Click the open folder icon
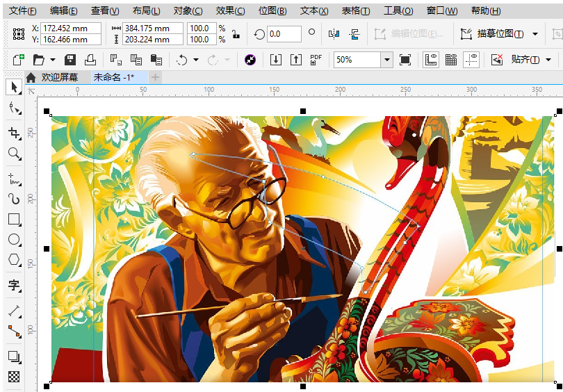This screenshot has width=563, height=392. coord(39,60)
